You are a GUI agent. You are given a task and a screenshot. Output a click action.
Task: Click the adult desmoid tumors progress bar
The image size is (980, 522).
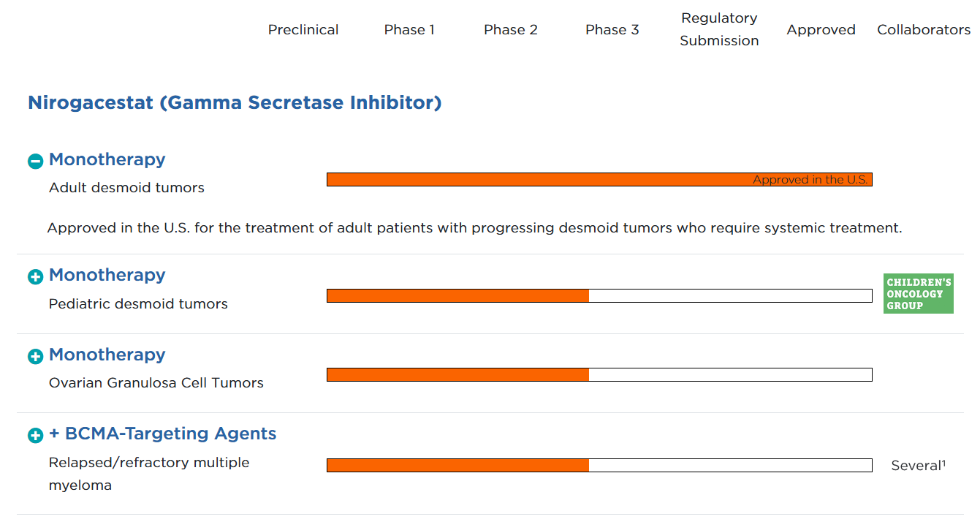(x=599, y=180)
